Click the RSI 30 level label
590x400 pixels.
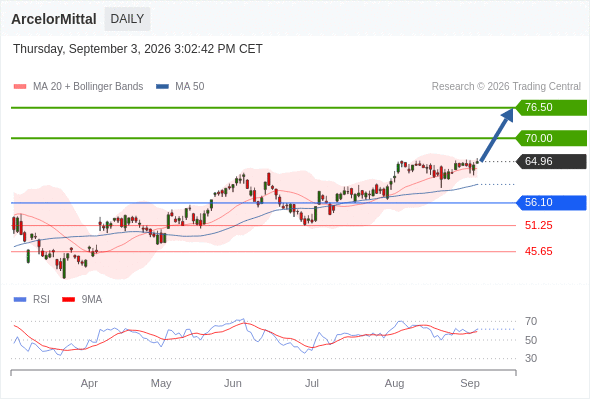(x=531, y=358)
